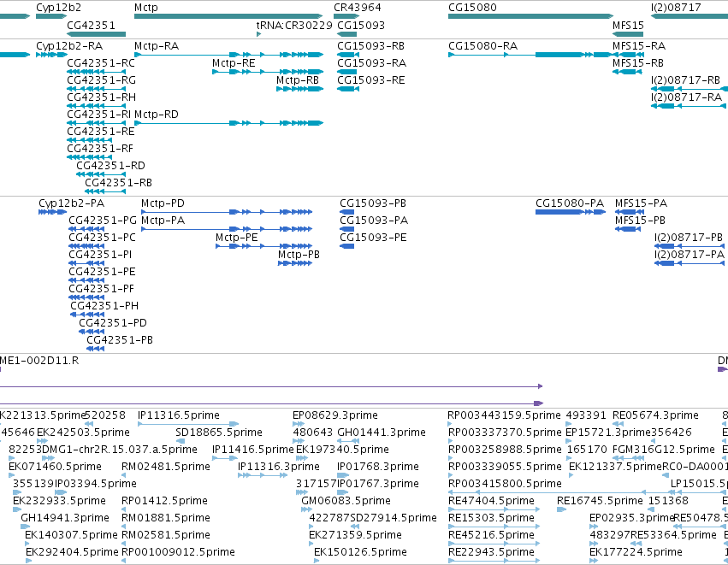Click the RP001009012.5prime EST label

pos(178,552)
